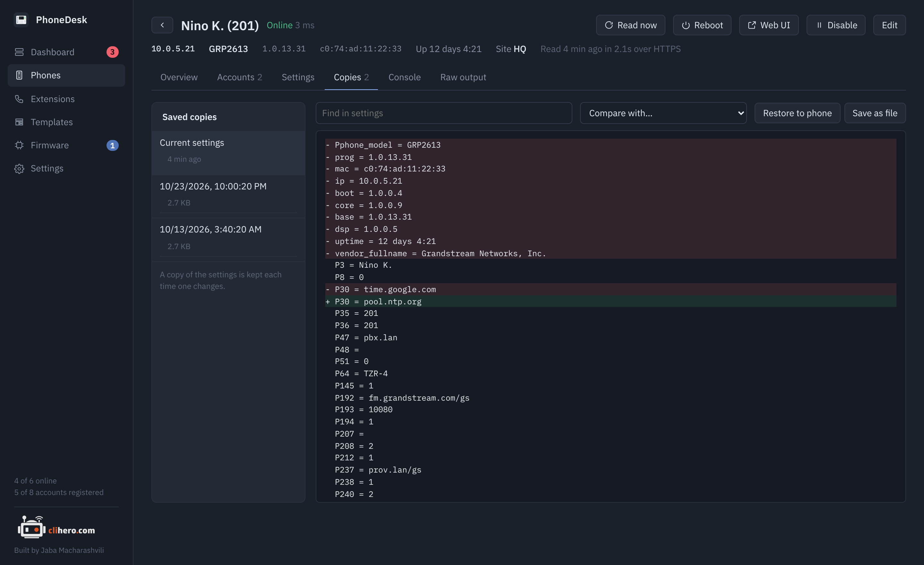This screenshot has width=924, height=565.
Task: Select the Phones sidebar item
Action: 66,75
